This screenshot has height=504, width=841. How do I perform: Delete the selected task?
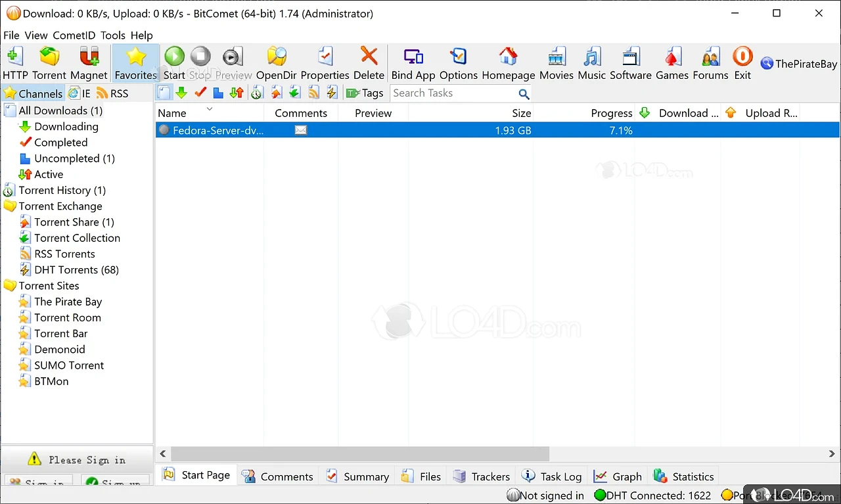pos(369,63)
